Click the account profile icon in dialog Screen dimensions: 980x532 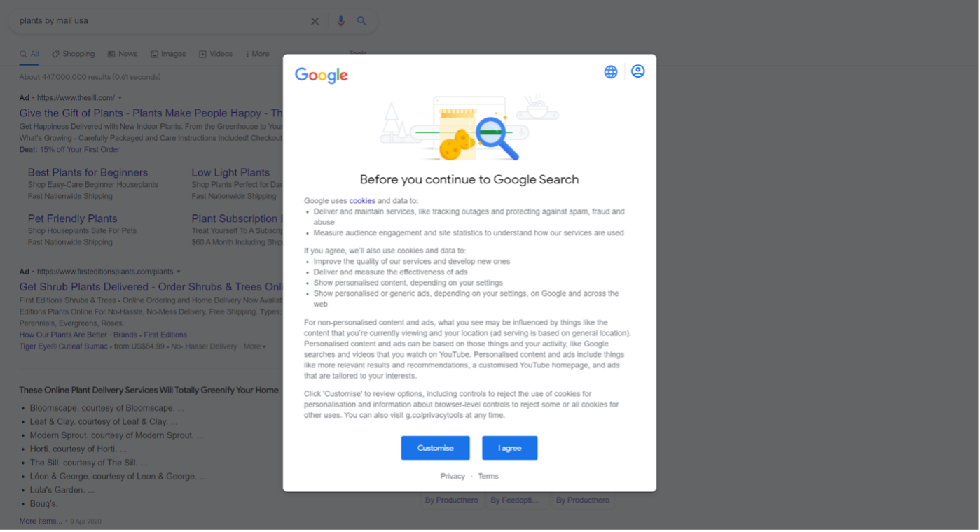637,71
